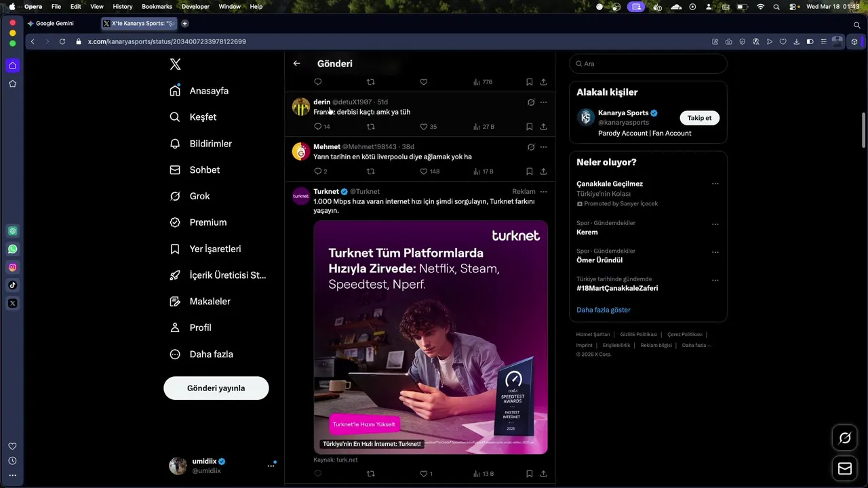The image size is (868, 488).
Task: Reload the page in Opera
Action: (x=62, y=41)
